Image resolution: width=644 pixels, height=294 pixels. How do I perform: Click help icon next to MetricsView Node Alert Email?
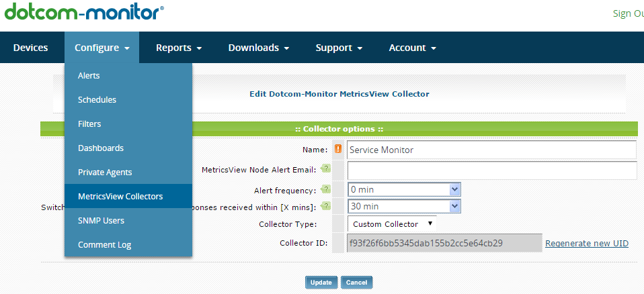click(325, 168)
